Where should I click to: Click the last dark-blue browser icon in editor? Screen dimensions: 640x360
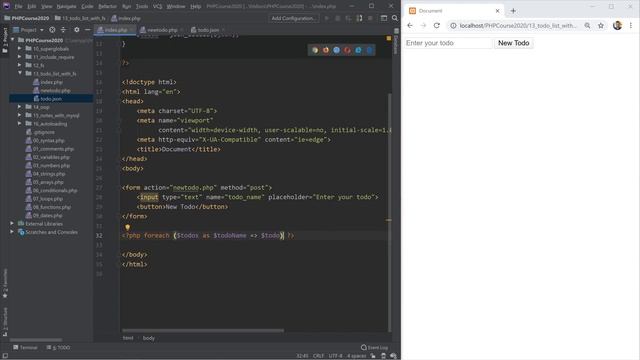pos(369,50)
